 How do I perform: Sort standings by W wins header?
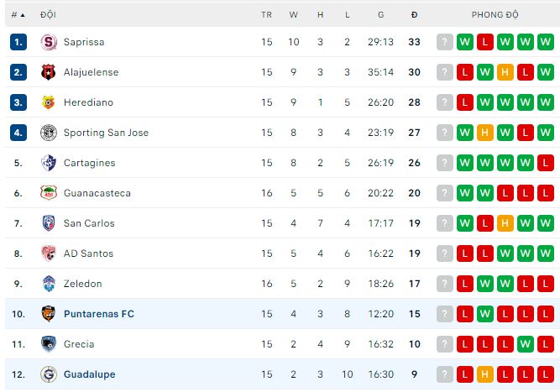pos(293,15)
